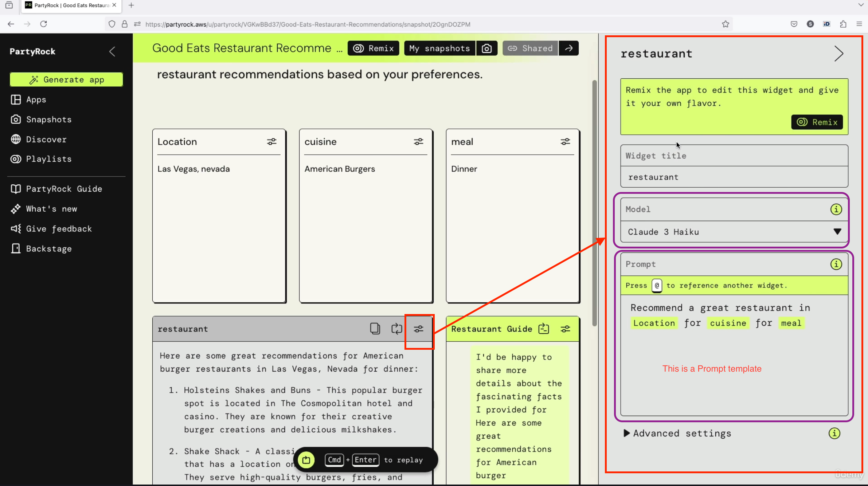Click the meal reference chip in prompt
The height and width of the screenshot is (486, 868).
pyautogui.click(x=791, y=323)
